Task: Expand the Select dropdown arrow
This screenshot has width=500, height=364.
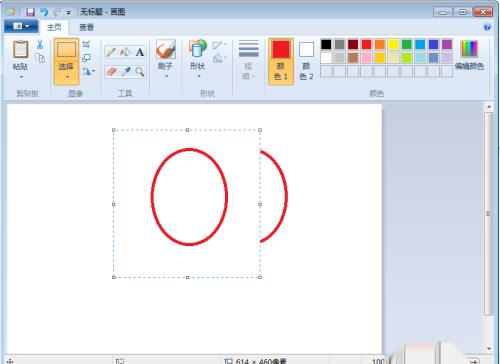Action: [66, 77]
